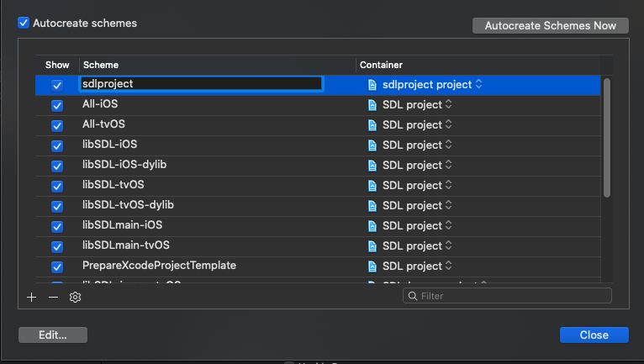The image size is (644, 364).
Task: Click the Edit... button
Action: coord(53,335)
